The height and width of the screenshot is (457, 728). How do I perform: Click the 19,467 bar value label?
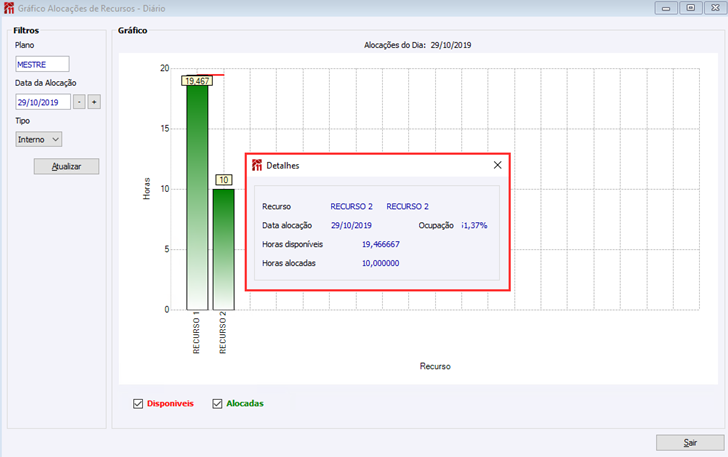[x=197, y=81]
